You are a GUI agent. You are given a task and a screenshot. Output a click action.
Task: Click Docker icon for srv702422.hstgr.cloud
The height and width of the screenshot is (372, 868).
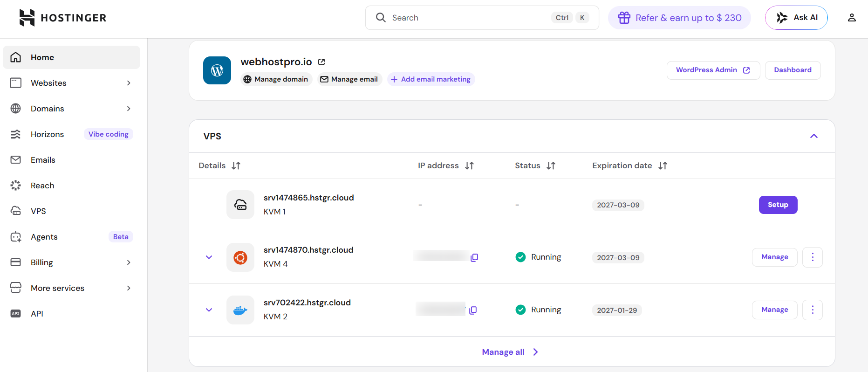point(240,310)
